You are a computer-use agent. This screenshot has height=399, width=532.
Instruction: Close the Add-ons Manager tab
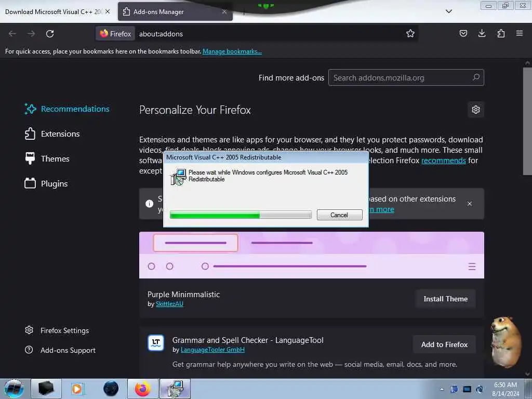click(224, 11)
